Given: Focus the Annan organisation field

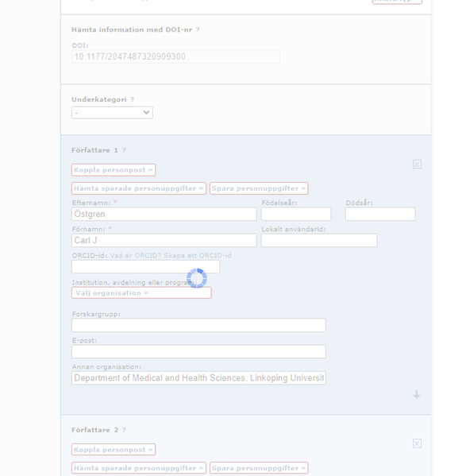Looking at the screenshot, I should click(198, 378).
